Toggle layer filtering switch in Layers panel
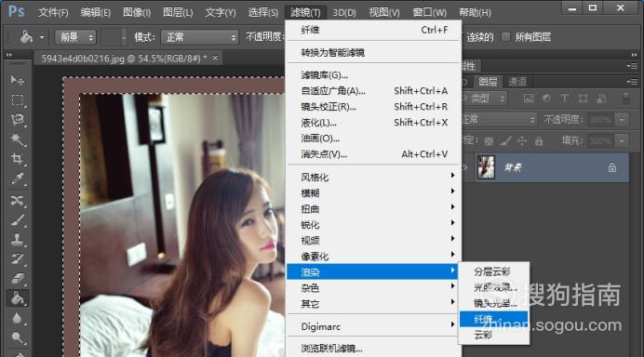Screen dimensions: 644x357 pos(625,98)
